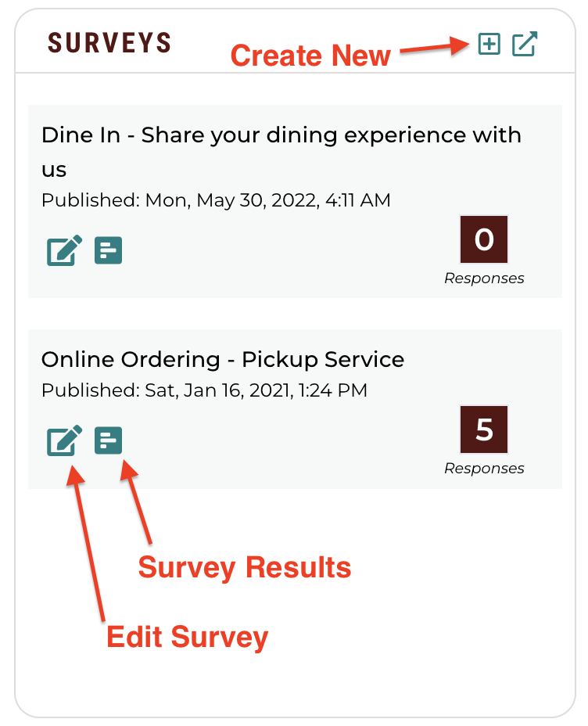588x726 pixels.
Task: Select Online Ordering published date text
Action: coord(204,390)
